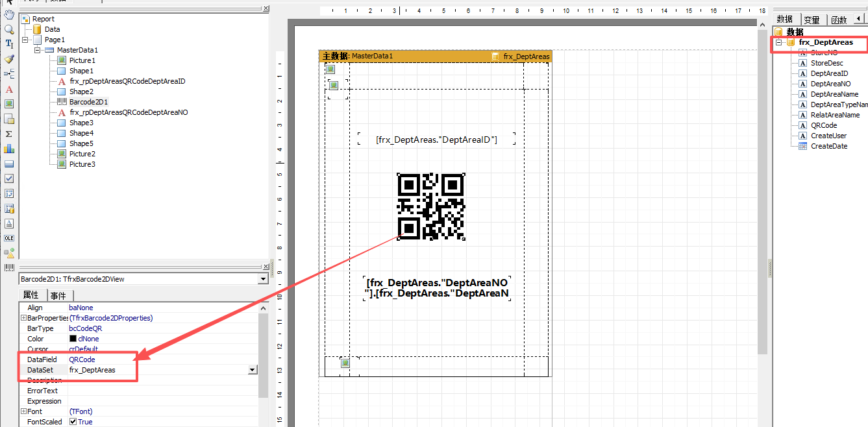This screenshot has height=427, width=868.
Task: Open the DataSet frx_DeptAreas dropdown arrow
Action: [x=253, y=370]
